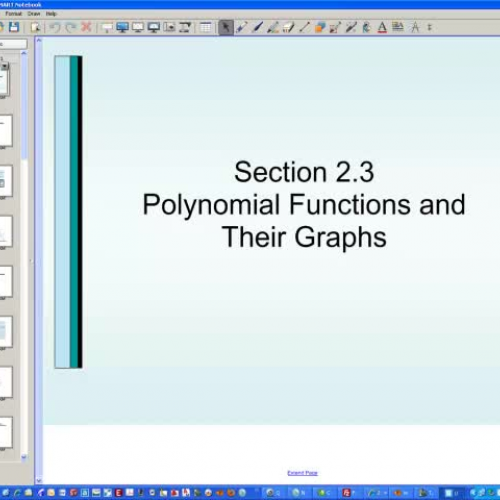The image size is (500, 500).
Task: Select the Pens tool
Action: pos(241,27)
